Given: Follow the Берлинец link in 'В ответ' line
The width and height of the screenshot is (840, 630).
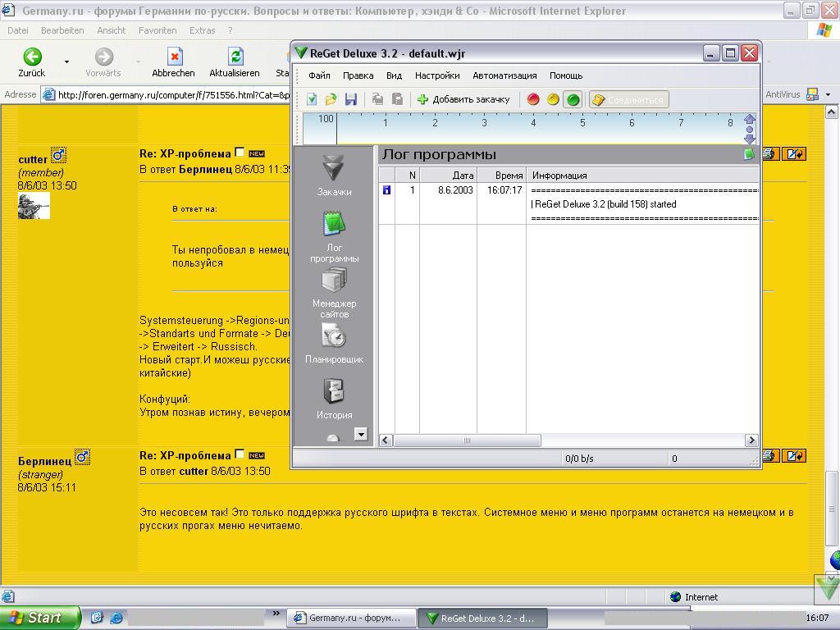Looking at the screenshot, I should point(205,169).
